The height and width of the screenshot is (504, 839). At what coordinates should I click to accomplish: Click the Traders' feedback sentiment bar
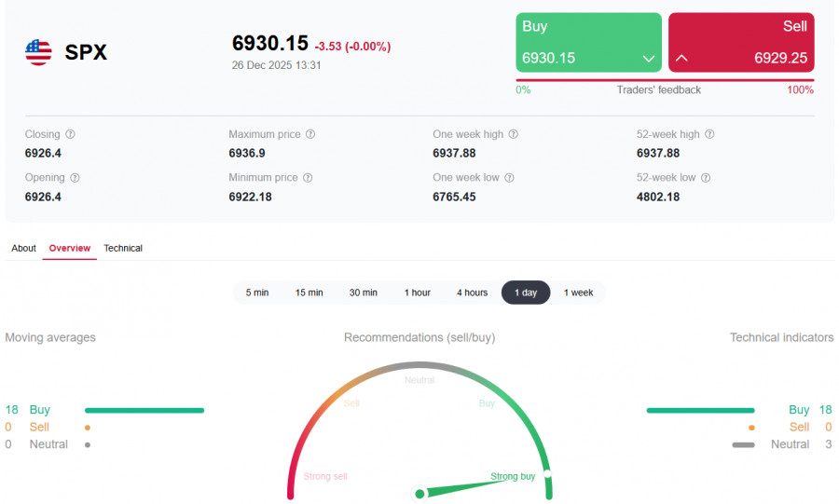point(665,80)
